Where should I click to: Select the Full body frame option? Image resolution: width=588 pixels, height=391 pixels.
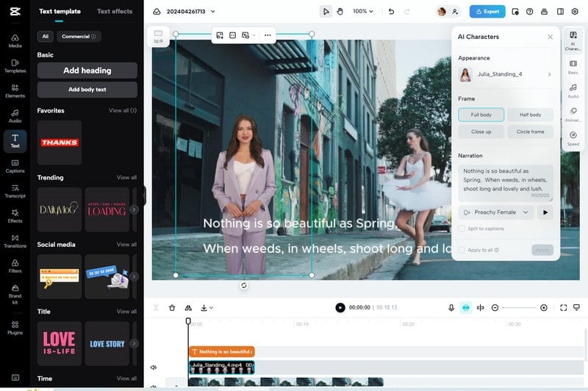[x=481, y=115]
